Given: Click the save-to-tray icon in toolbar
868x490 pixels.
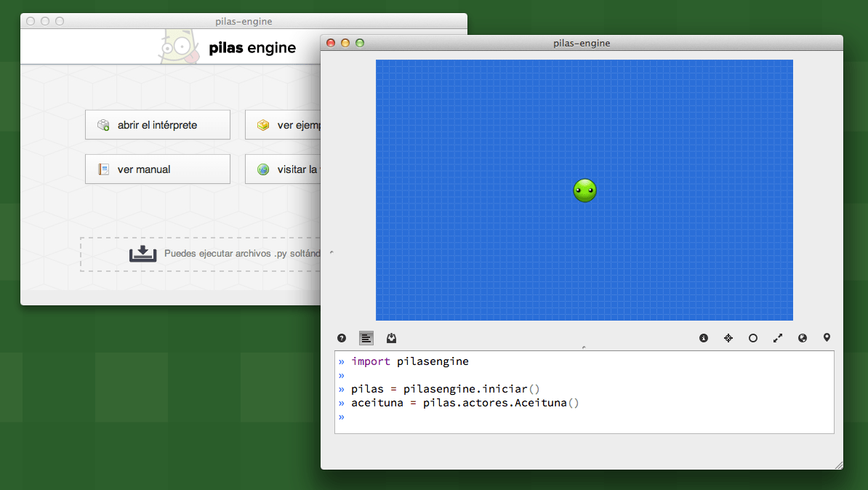Looking at the screenshot, I should 391,338.
